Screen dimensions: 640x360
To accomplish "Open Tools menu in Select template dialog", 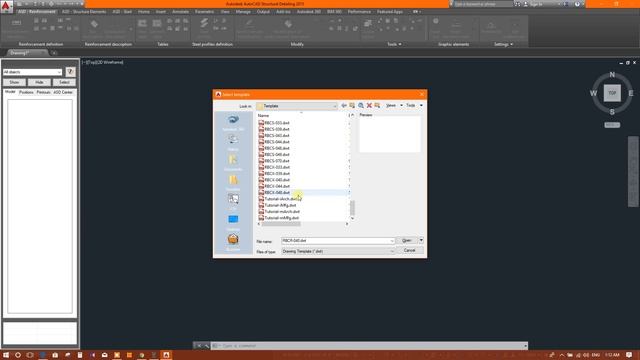I will [x=414, y=106].
